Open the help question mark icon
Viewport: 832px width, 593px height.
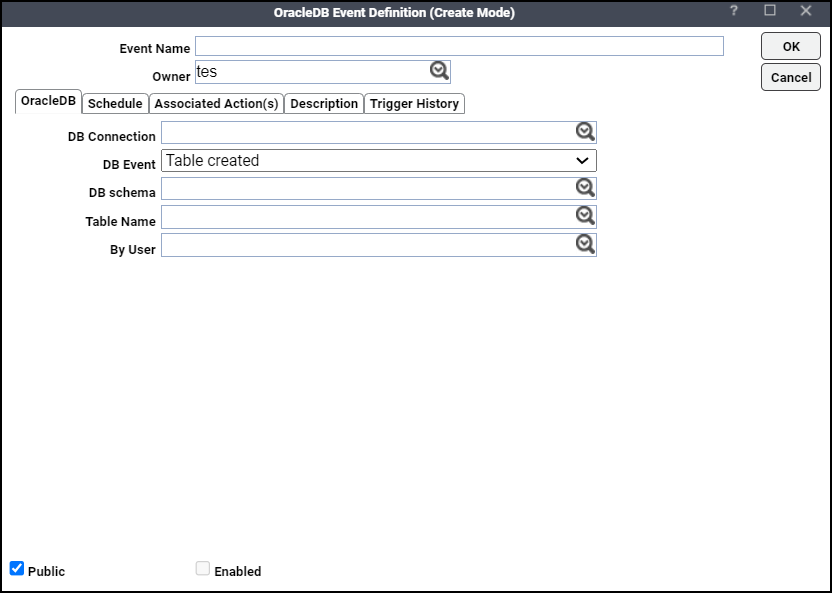(x=733, y=11)
